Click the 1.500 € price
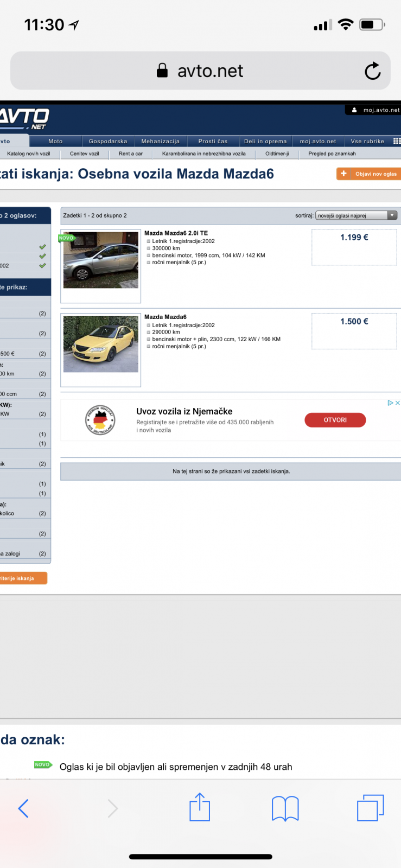This screenshot has width=401, height=868. point(354,321)
